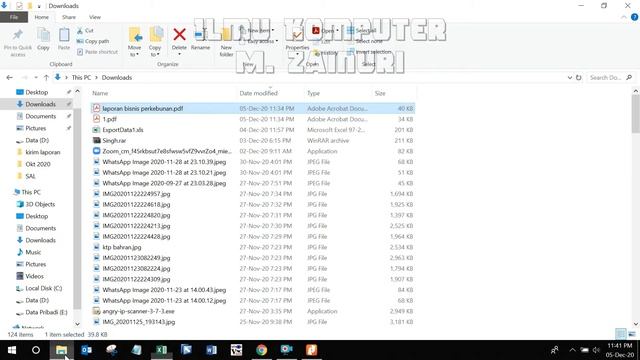Open Cortana search circle on taskbar
640x360 pixels.
pos(36,350)
